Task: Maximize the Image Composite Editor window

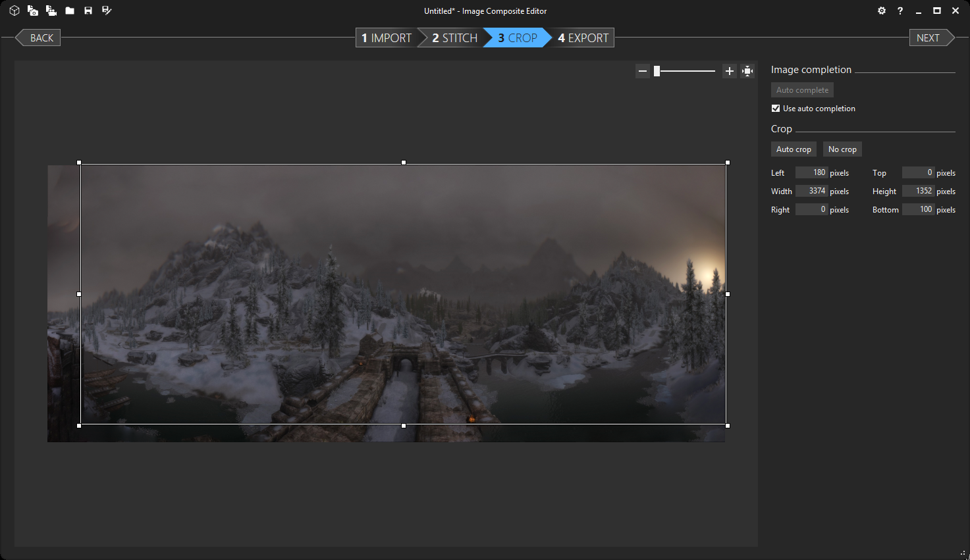Action: (x=937, y=11)
